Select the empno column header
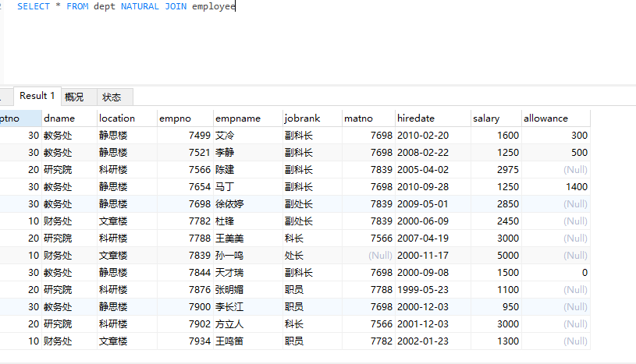 (185, 118)
